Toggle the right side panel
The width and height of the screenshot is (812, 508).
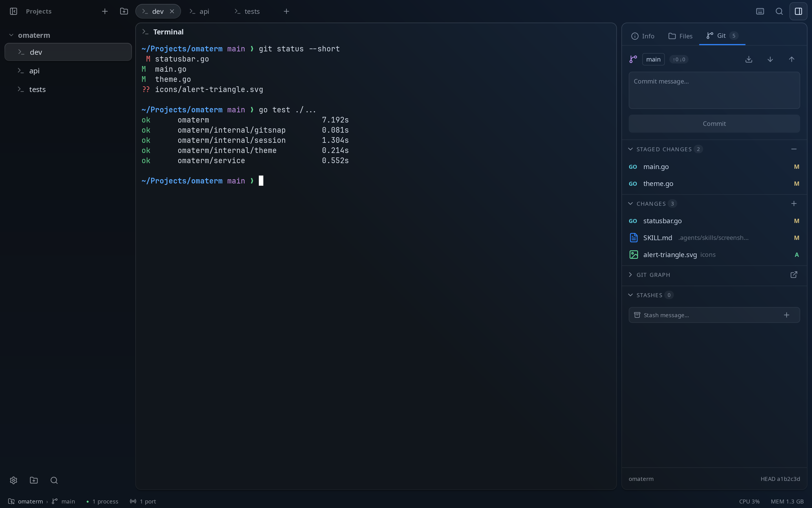(798, 11)
